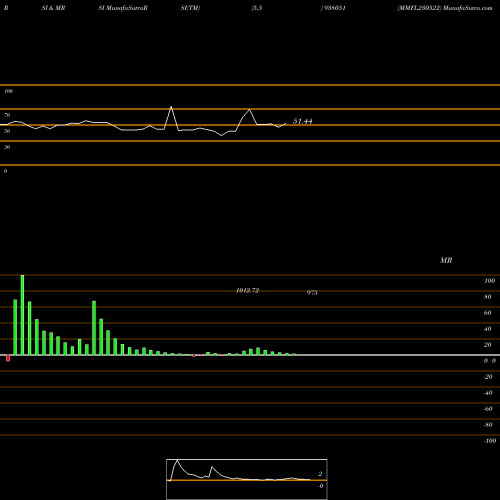Click the mini overview chart thumbnail
500x500 pixels.
point(247,479)
